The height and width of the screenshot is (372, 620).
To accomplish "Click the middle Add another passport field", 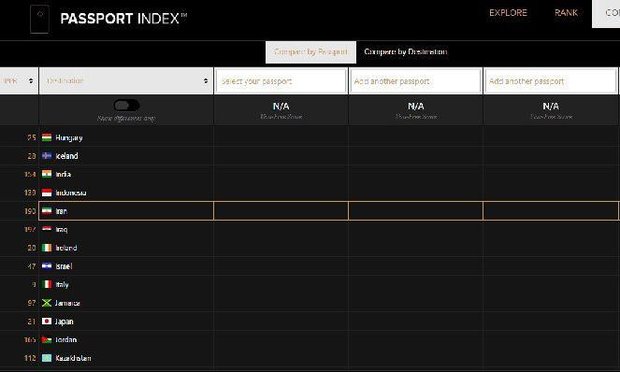I will (x=416, y=81).
